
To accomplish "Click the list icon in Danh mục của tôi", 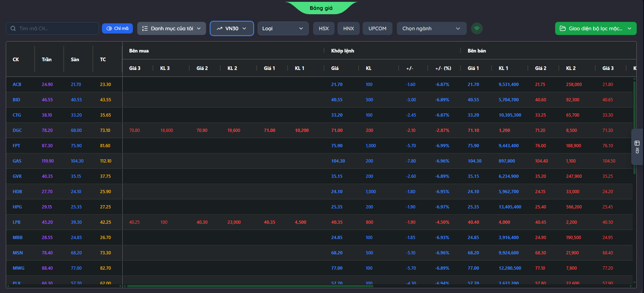I will click(x=145, y=28).
